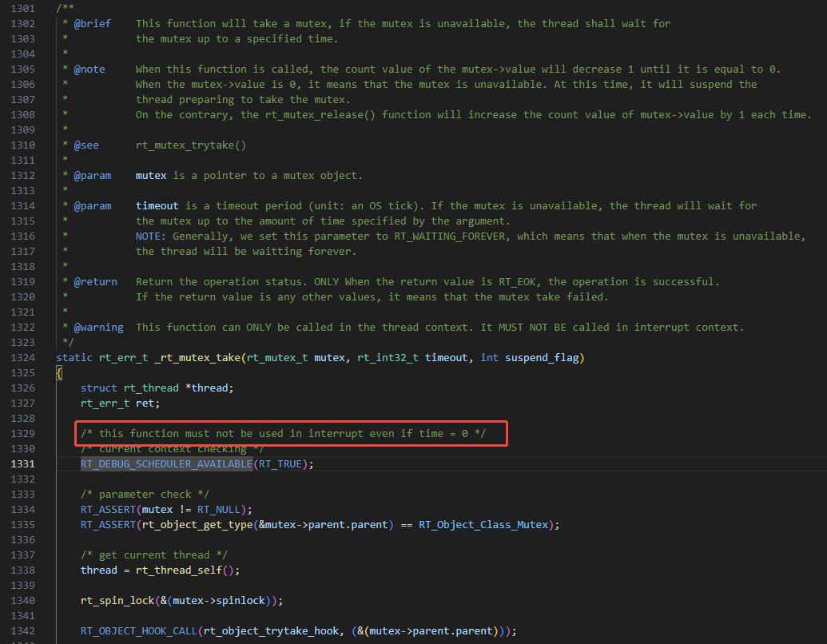
Task: Click rt_mutex_release() in the note comment
Action: click(320, 115)
